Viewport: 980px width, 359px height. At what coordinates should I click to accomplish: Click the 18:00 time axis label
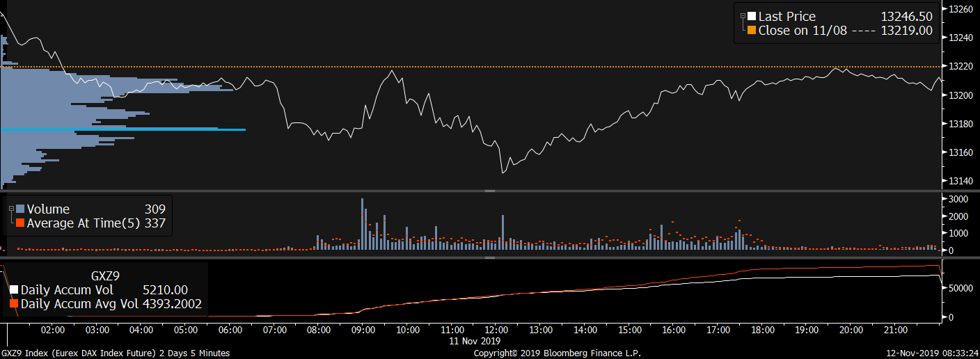(763, 330)
